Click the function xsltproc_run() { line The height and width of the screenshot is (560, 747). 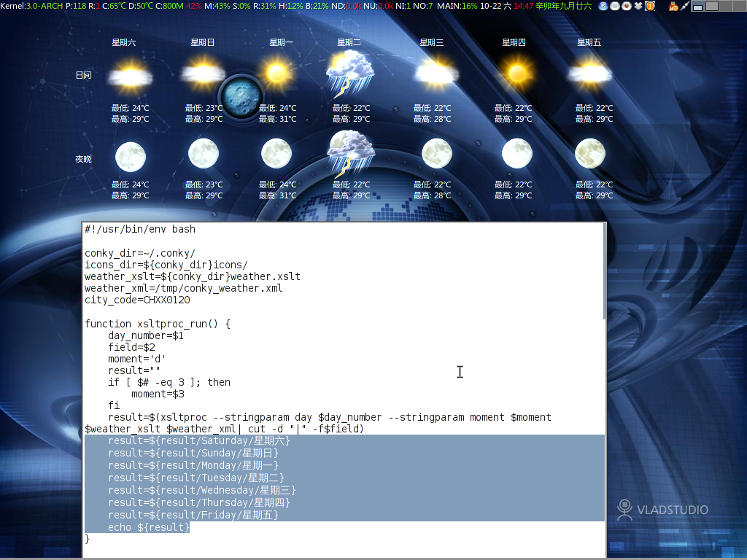158,324
